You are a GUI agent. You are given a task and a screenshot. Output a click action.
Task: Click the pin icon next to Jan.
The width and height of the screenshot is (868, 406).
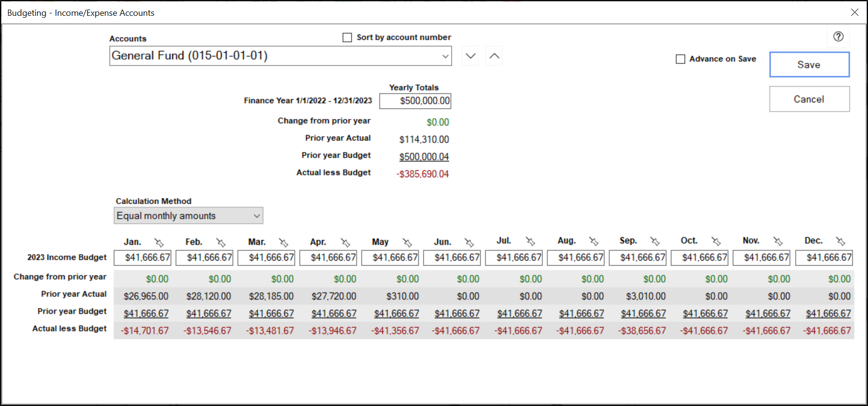(x=159, y=243)
